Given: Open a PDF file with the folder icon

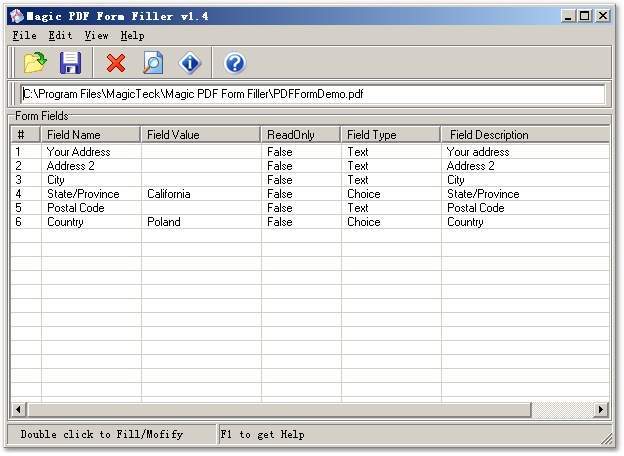Looking at the screenshot, I should (x=35, y=63).
